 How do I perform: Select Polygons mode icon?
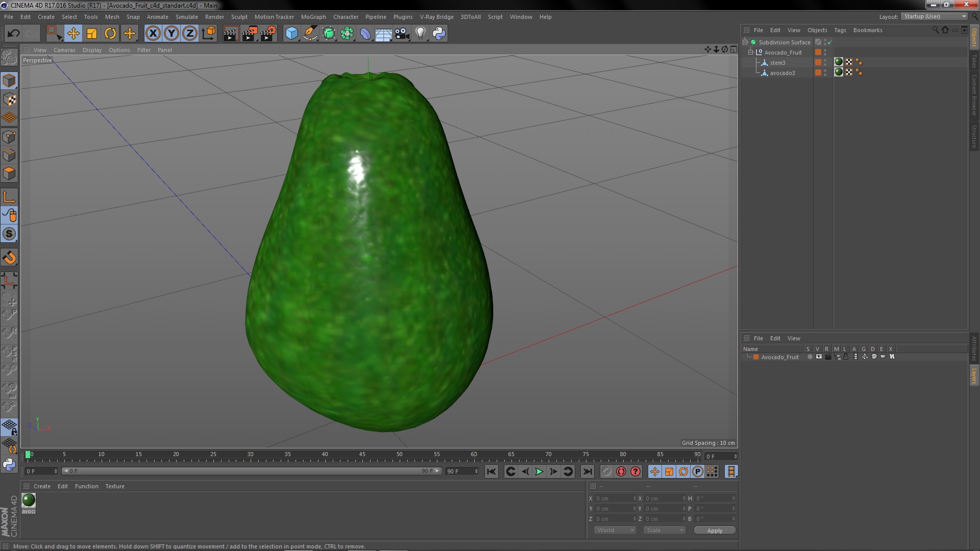[9, 173]
